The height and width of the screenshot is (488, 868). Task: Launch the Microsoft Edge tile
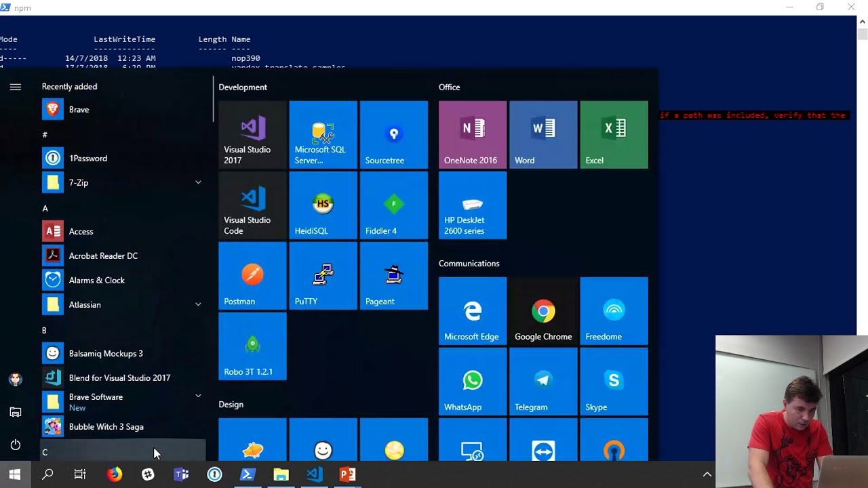pyautogui.click(x=472, y=310)
